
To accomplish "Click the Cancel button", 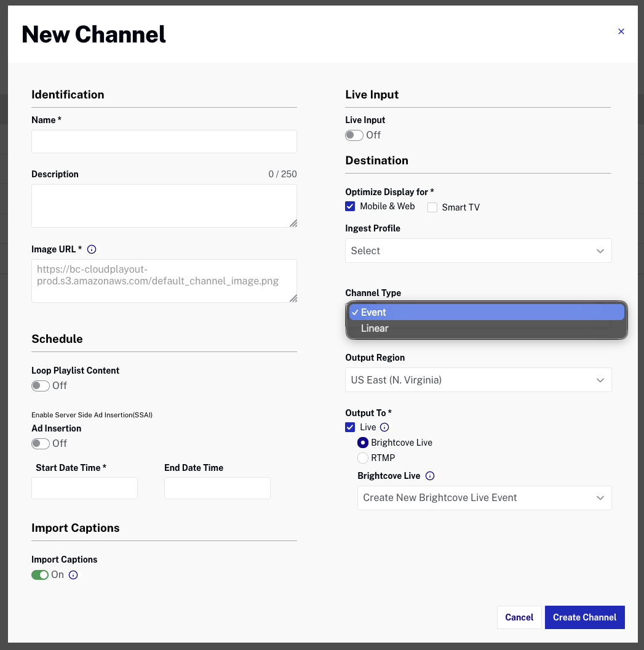I will pyautogui.click(x=519, y=617).
